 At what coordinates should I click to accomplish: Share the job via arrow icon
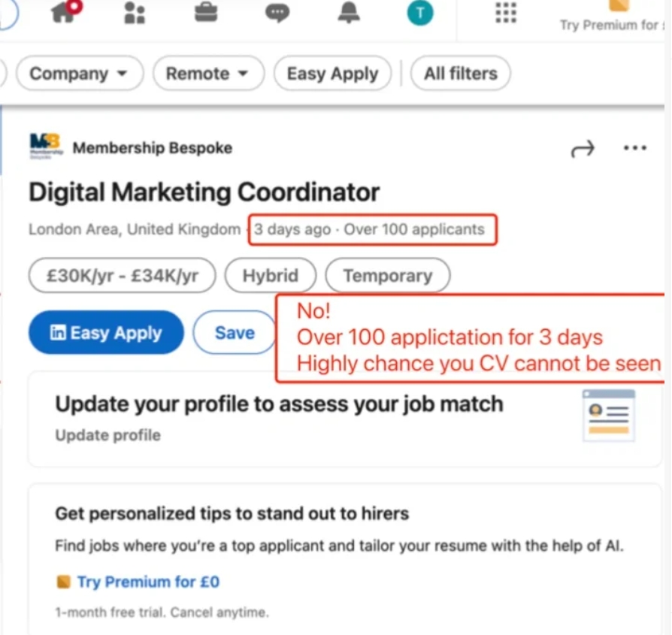pyautogui.click(x=583, y=149)
